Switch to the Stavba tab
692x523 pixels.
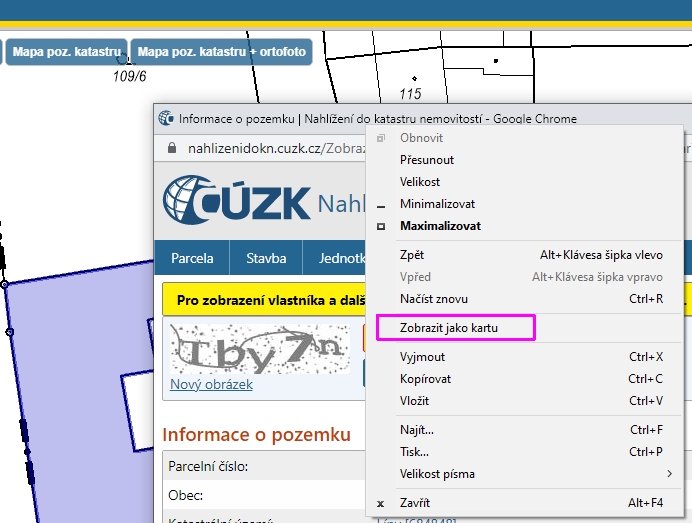[x=266, y=258]
